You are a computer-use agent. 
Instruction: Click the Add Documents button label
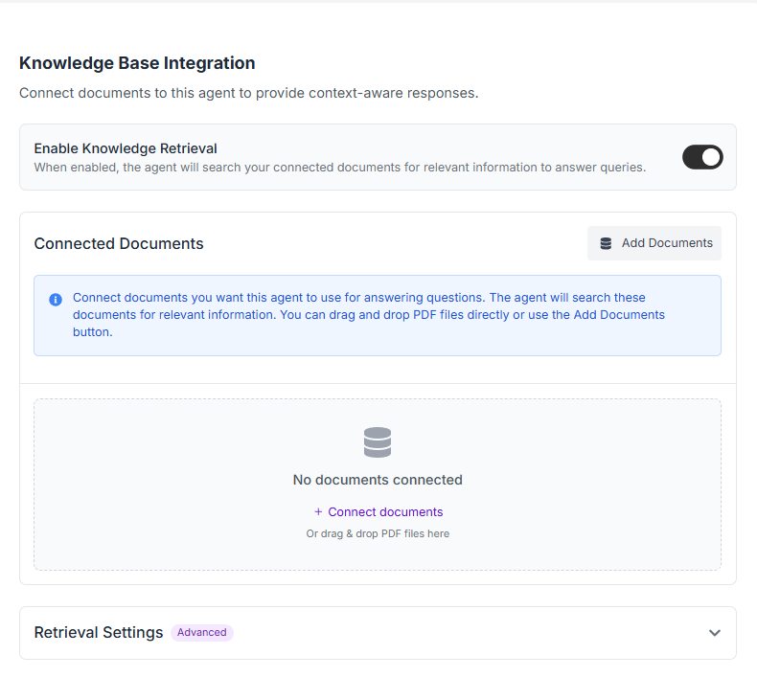667,243
